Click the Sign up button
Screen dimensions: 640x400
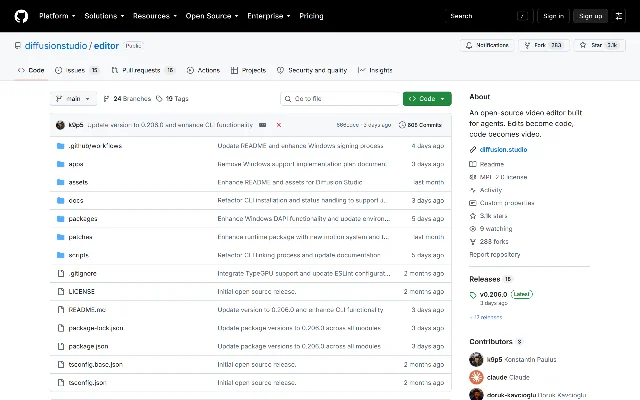pyautogui.click(x=591, y=16)
